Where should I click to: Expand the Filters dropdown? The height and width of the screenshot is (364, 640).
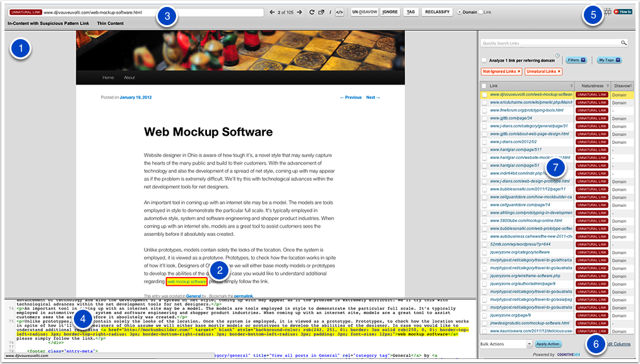coord(576,60)
